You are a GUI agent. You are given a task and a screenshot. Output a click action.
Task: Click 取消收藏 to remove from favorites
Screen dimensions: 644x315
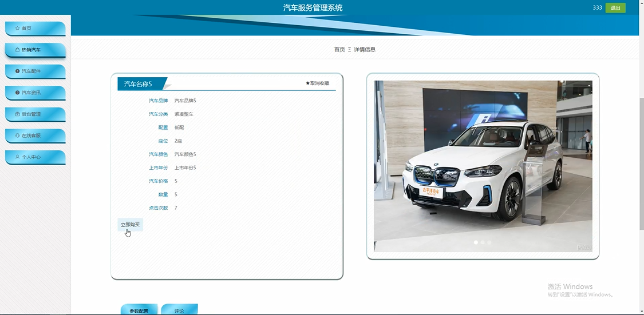tap(318, 83)
